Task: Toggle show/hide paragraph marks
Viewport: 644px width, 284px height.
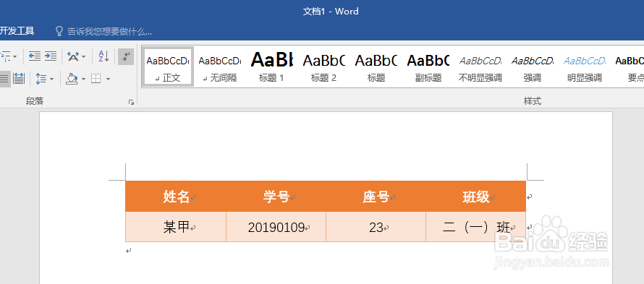Action: (x=126, y=56)
